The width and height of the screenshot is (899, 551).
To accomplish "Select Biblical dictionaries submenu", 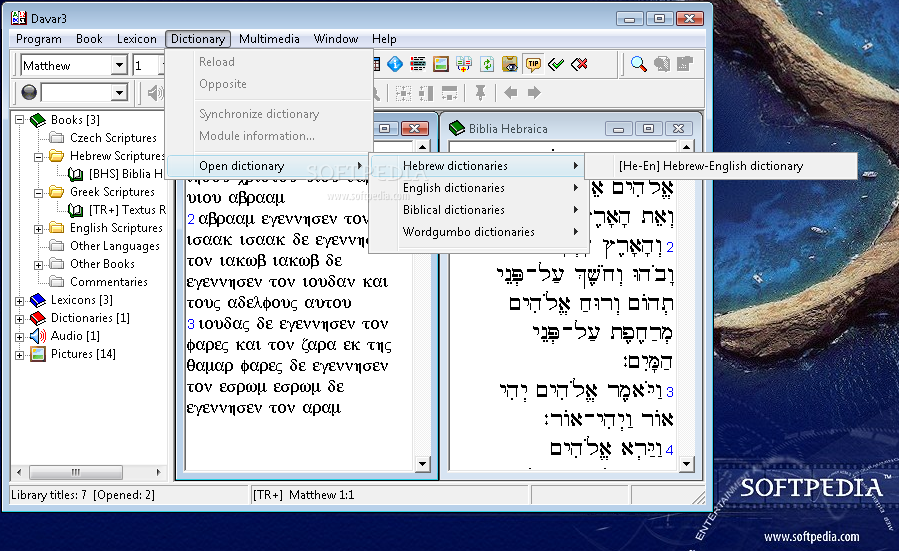I will pos(478,210).
